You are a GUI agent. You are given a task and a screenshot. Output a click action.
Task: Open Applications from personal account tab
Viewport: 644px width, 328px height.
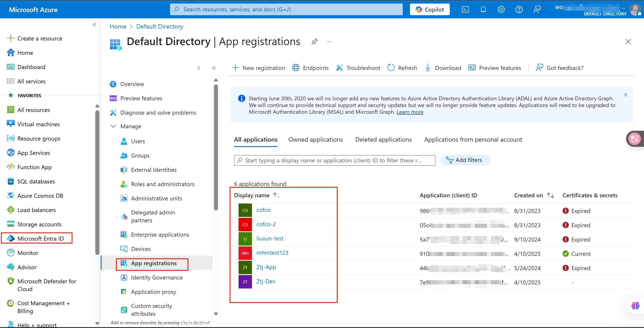(473, 140)
